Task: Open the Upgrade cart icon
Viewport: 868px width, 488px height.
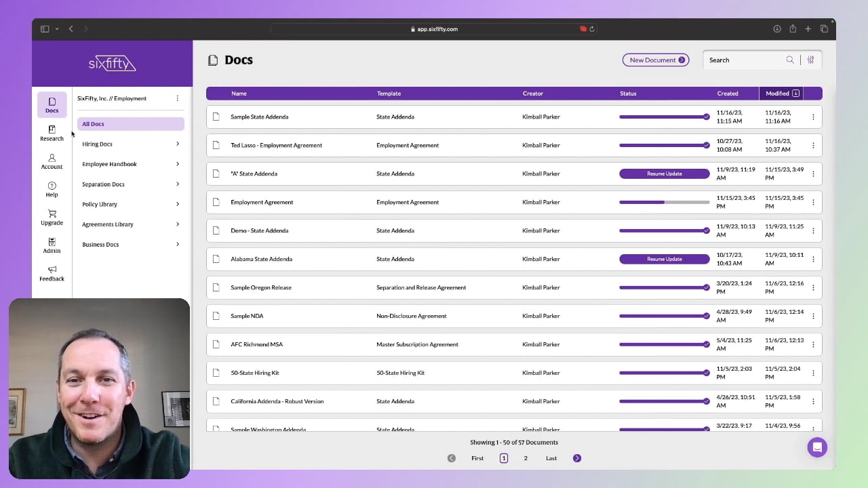Action: point(52,218)
